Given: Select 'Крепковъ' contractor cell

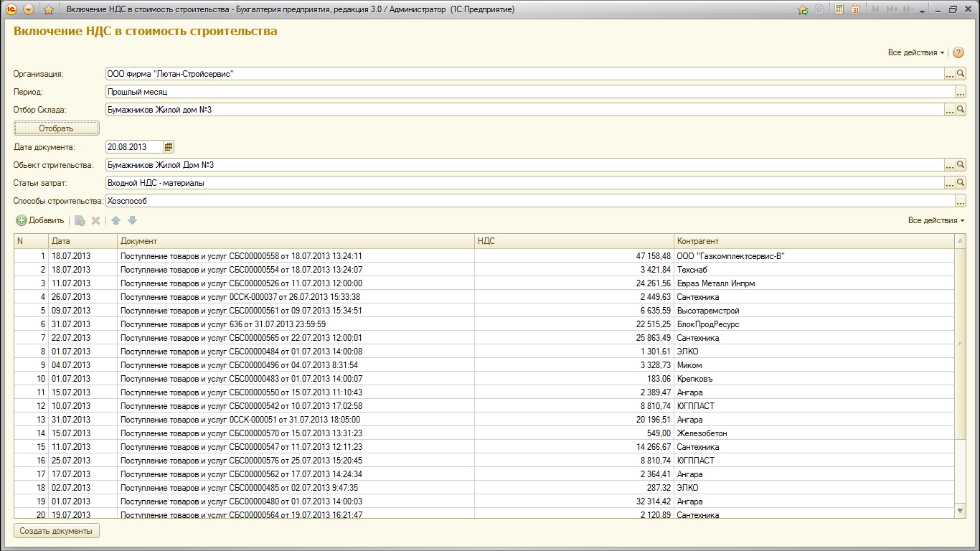Looking at the screenshot, I should (814, 379).
